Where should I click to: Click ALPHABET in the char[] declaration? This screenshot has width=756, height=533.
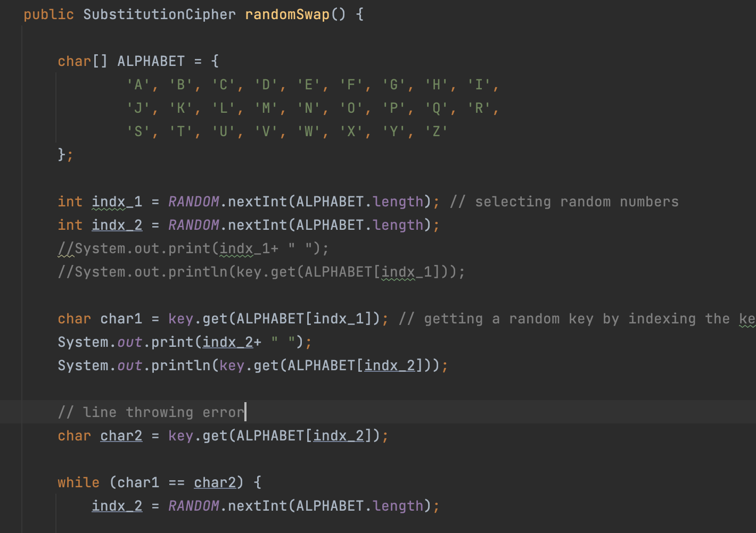[151, 61]
